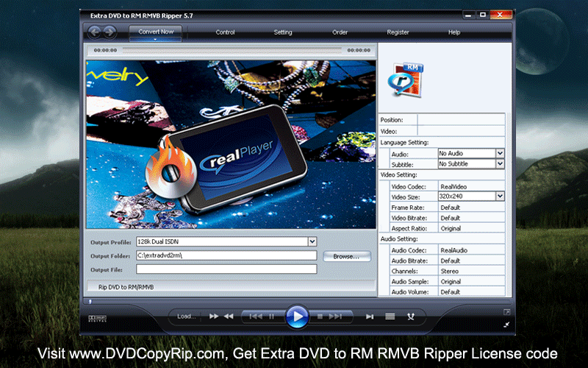The width and height of the screenshot is (588, 368).
Task: Open the Order menu
Action: (x=340, y=32)
